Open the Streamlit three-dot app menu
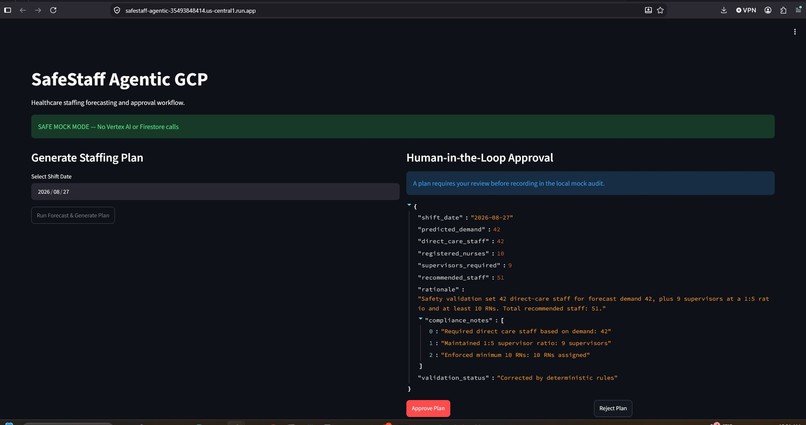The height and width of the screenshot is (425, 806). coord(795,32)
